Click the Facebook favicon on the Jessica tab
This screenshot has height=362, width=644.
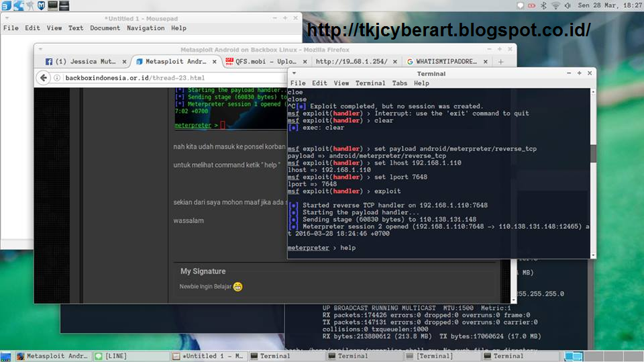[x=49, y=62]
